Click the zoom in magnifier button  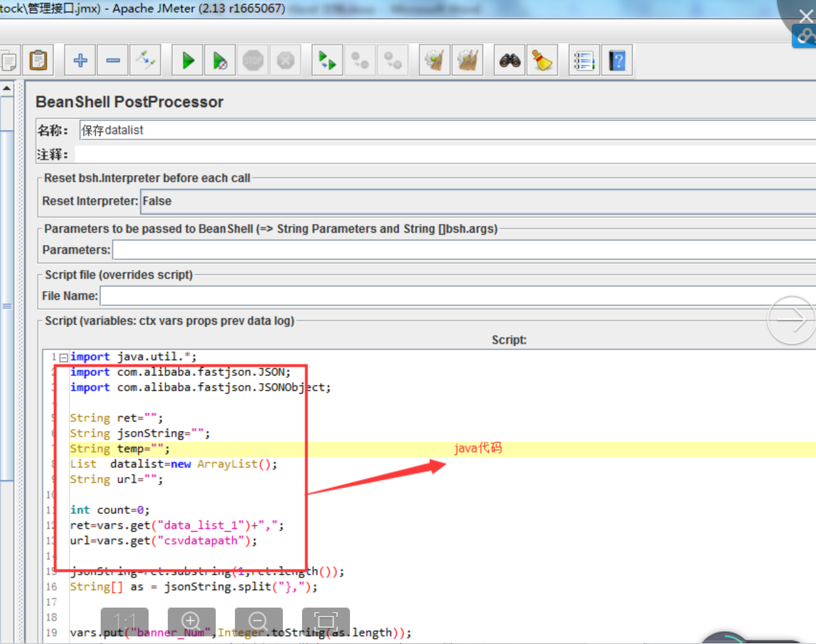(192, 621)
